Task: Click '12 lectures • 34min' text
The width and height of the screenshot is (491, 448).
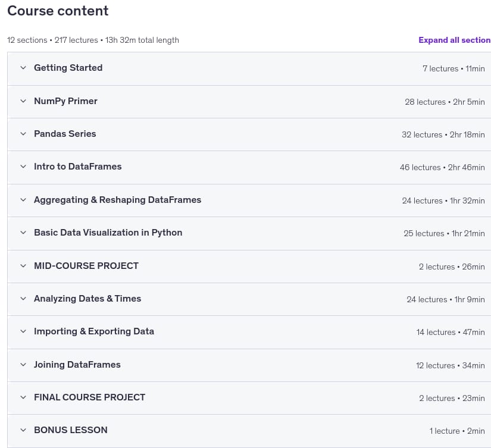Action: coord(451,366)
